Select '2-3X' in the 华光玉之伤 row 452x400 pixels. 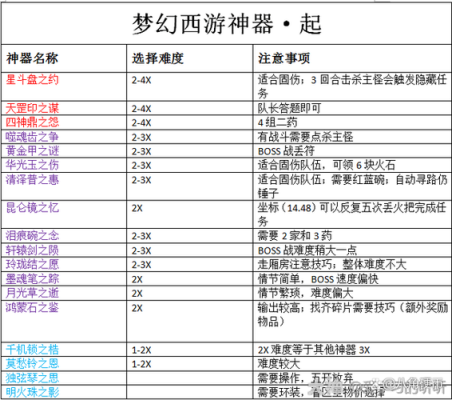click(141, 166)
